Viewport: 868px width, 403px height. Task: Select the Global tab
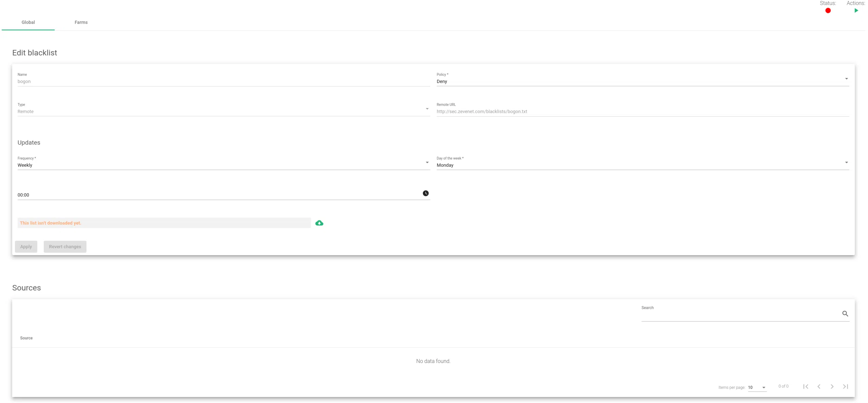click(28, 22)
